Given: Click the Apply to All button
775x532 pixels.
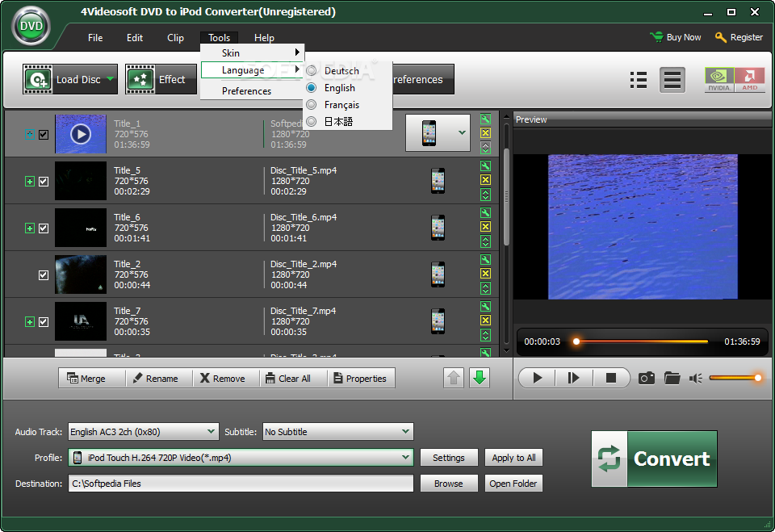Looking at the screenshot, I should pos(513,458).
